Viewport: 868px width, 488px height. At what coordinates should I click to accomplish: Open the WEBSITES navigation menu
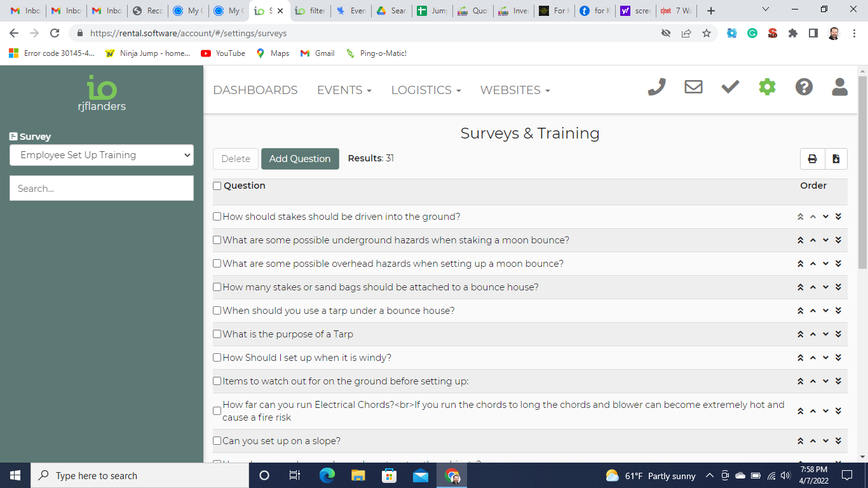[x=515, y=90]
